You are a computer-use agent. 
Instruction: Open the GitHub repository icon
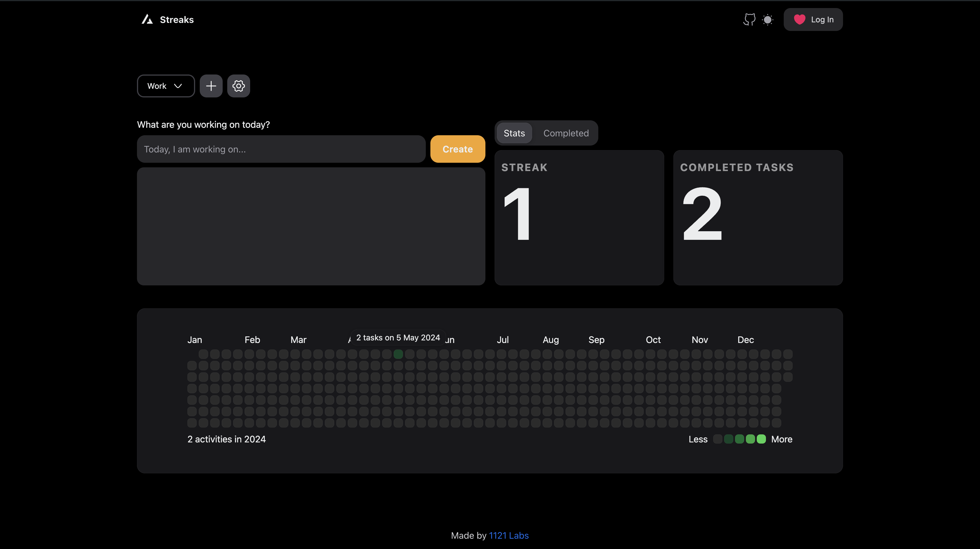(749, 19)
